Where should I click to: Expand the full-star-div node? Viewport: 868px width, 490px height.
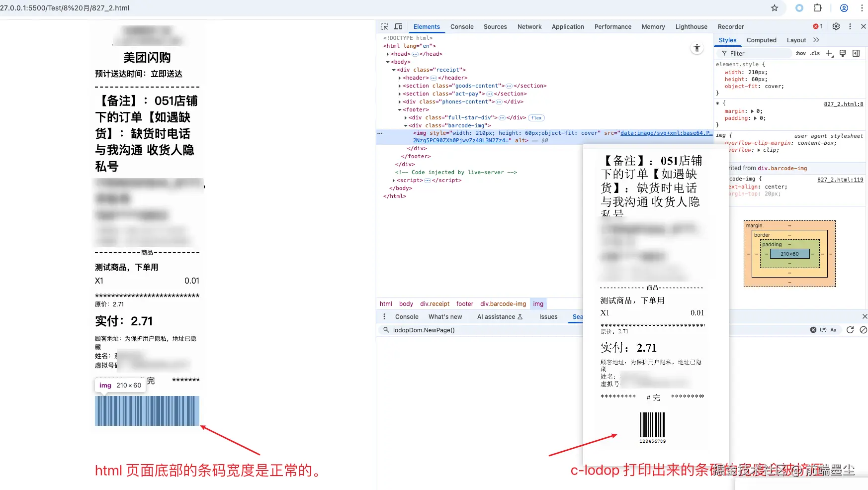click(x=406, y=118)
